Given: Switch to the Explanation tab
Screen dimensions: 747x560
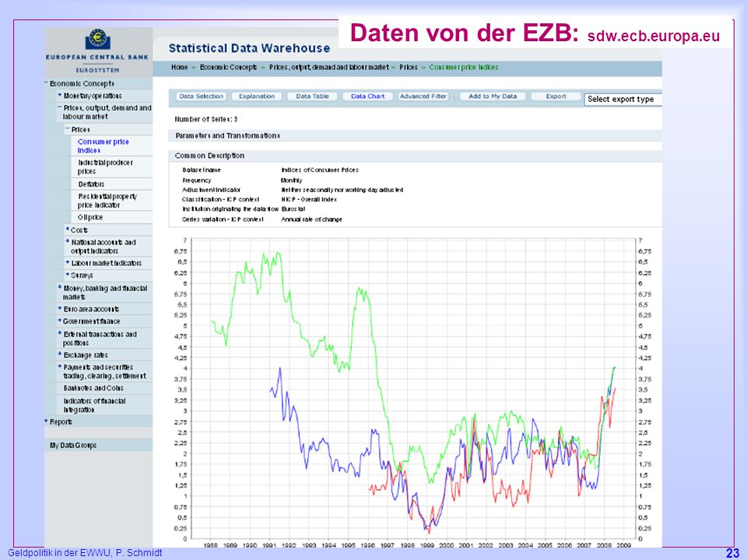Looking at the screenshot, I should point(257,96).
